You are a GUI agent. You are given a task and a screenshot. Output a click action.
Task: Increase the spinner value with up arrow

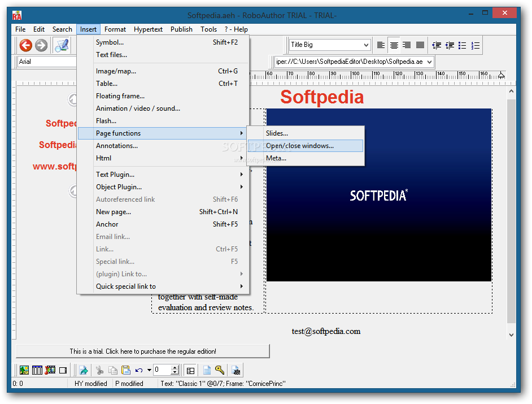pyautogui.click(x=175, y=367)
